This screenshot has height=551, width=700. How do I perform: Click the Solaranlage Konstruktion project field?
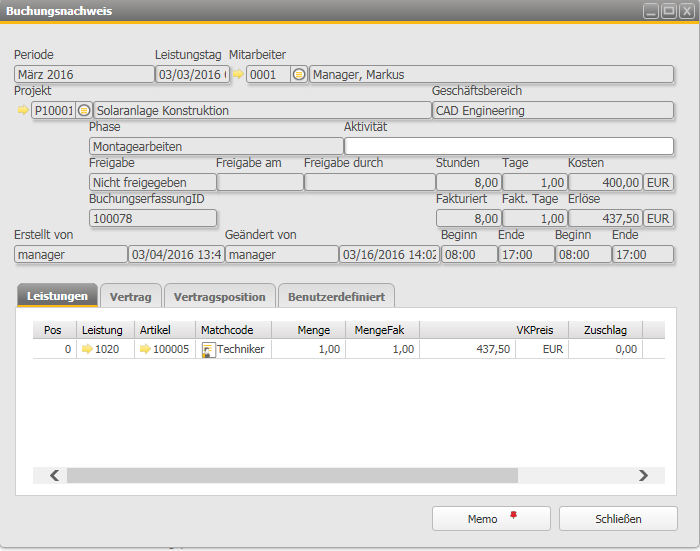coord(262,110)
